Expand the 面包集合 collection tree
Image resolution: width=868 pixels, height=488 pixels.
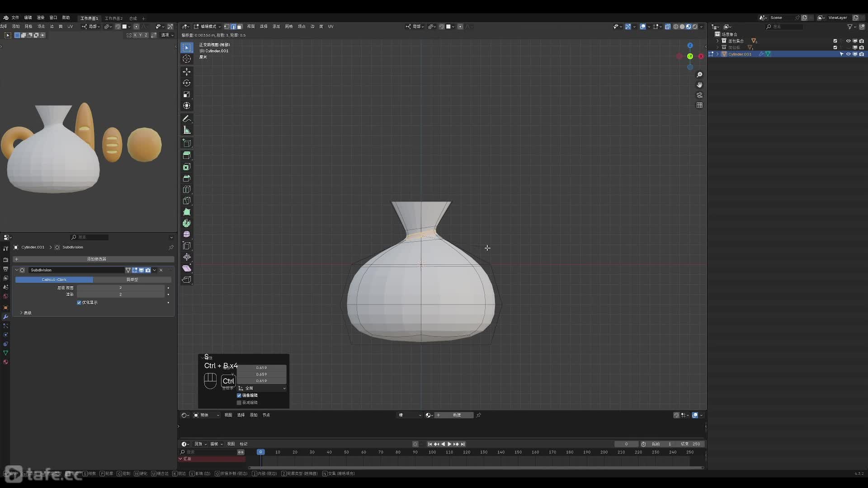point(717,41)
